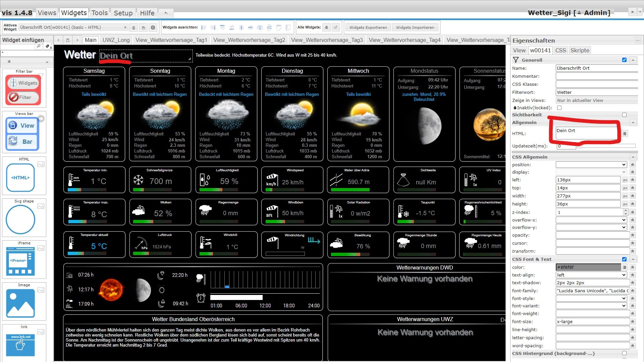Lock all widgets icon
This screenshot has height=362, width=644.
click(326, 27)
